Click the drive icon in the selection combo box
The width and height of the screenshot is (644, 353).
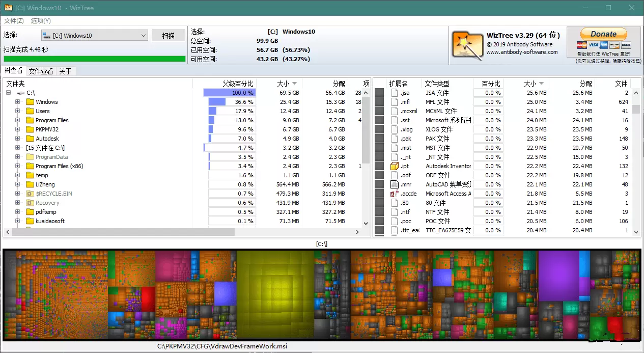point(47,36)
